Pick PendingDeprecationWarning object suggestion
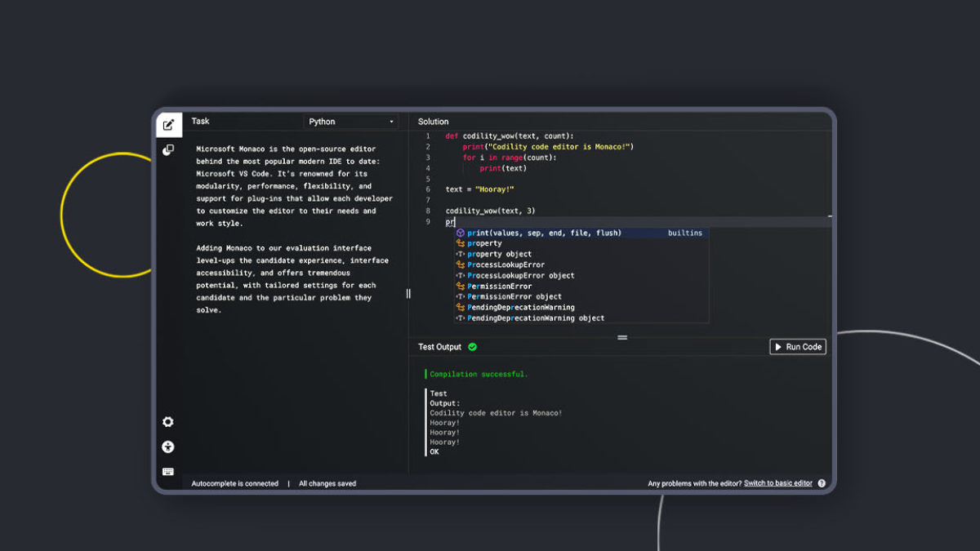This screenshot has height=551, width=980. (x=581, y=318)
